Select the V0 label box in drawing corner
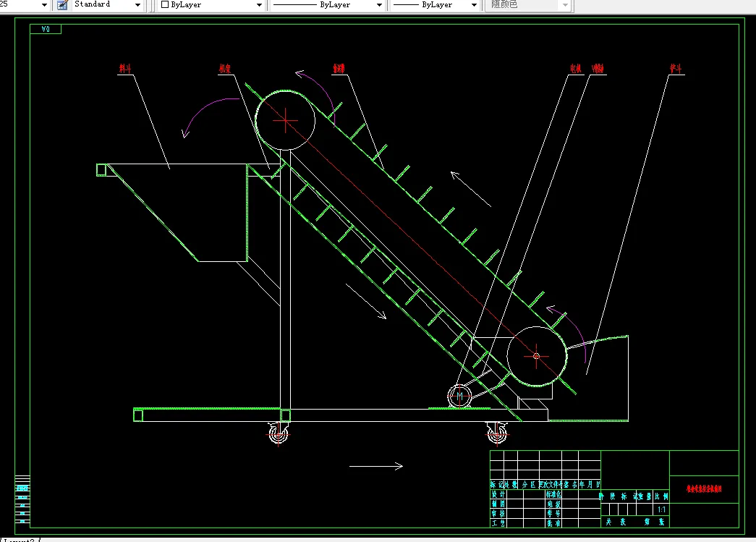 tap(46, 30)
